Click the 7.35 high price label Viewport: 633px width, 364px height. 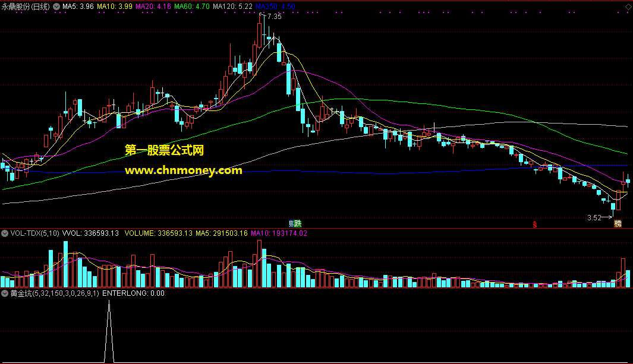pyautogui.click(x=275, y=17)
